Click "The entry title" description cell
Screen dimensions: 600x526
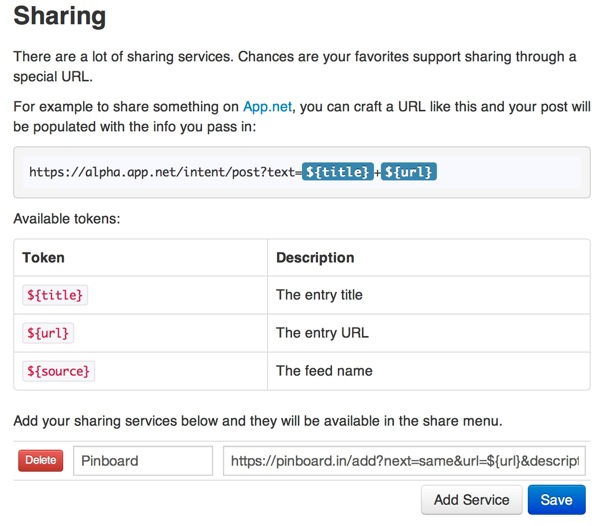pyautogui.click(x=319, y=295)
